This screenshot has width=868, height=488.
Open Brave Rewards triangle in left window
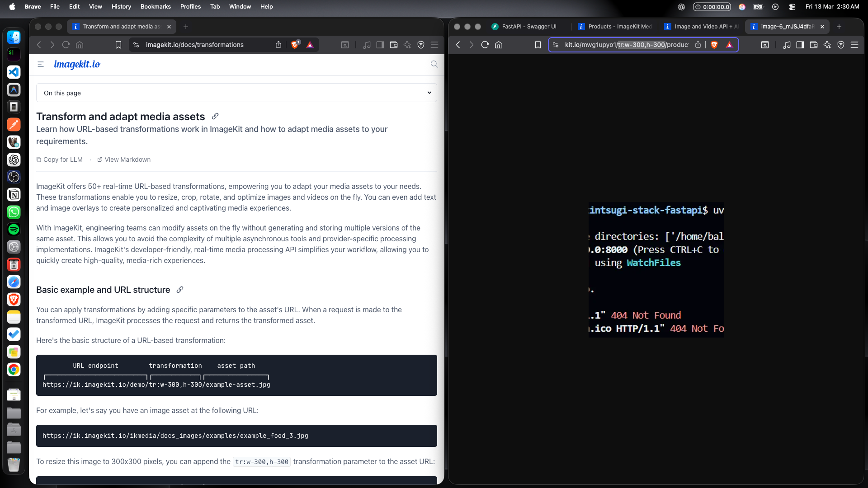coord(310,45)
